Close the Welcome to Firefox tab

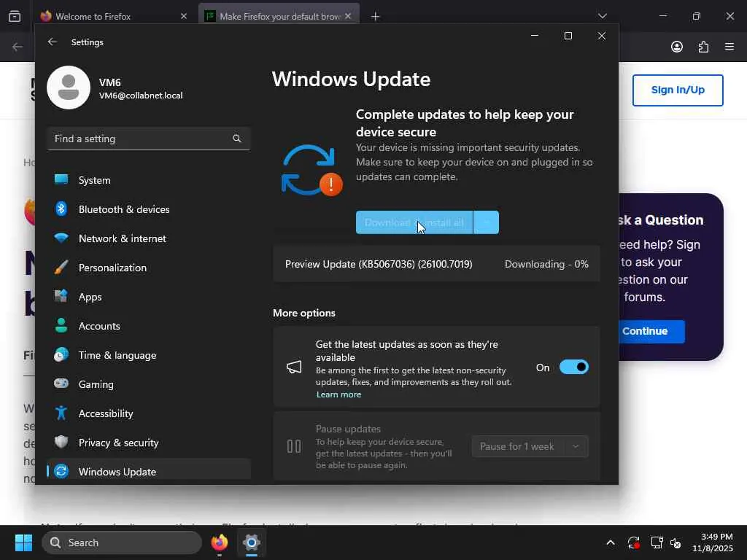point(184,16)
